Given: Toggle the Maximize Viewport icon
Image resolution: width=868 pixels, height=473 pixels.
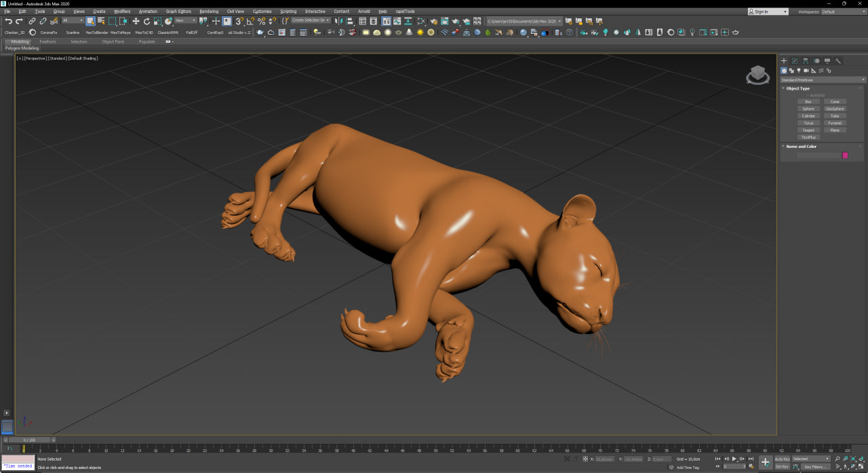Looking at the screenshot, I should coord(861,466).
